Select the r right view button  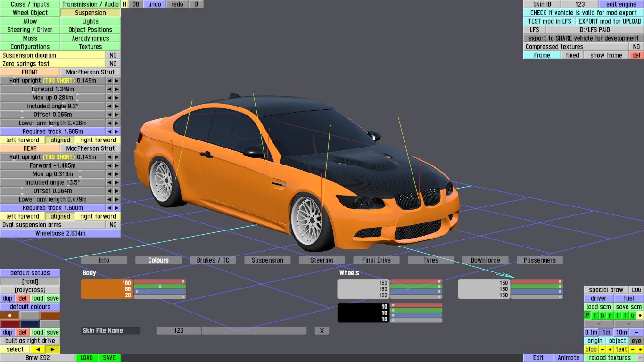(610, 315)
